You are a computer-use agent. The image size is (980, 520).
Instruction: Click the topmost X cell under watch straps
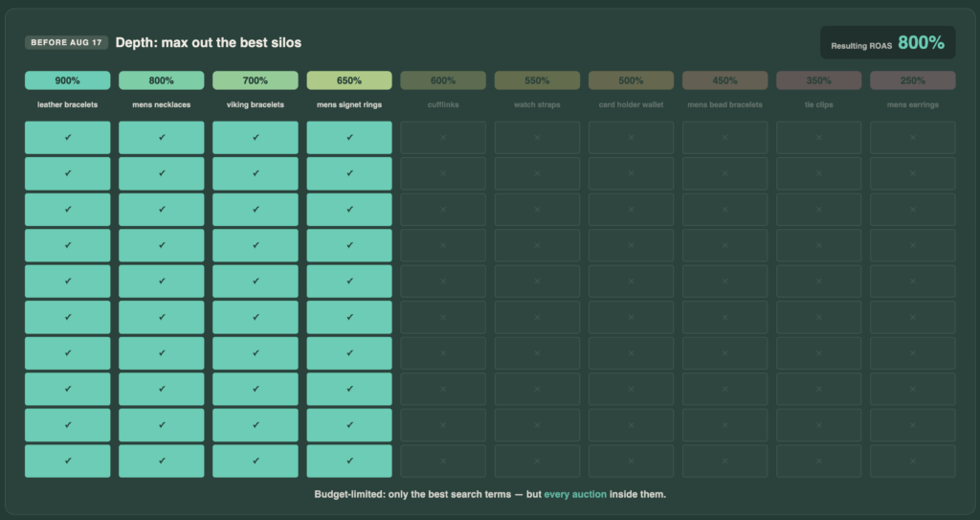coord(537,138)
